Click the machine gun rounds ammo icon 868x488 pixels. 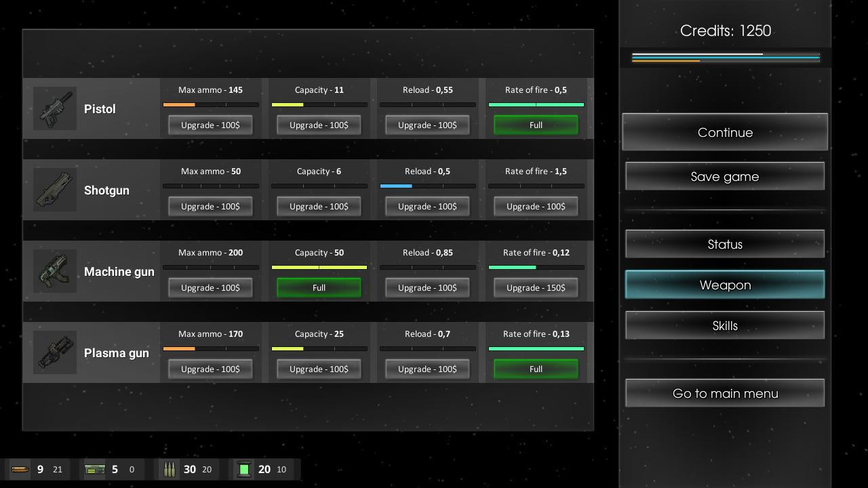point(170,469)
